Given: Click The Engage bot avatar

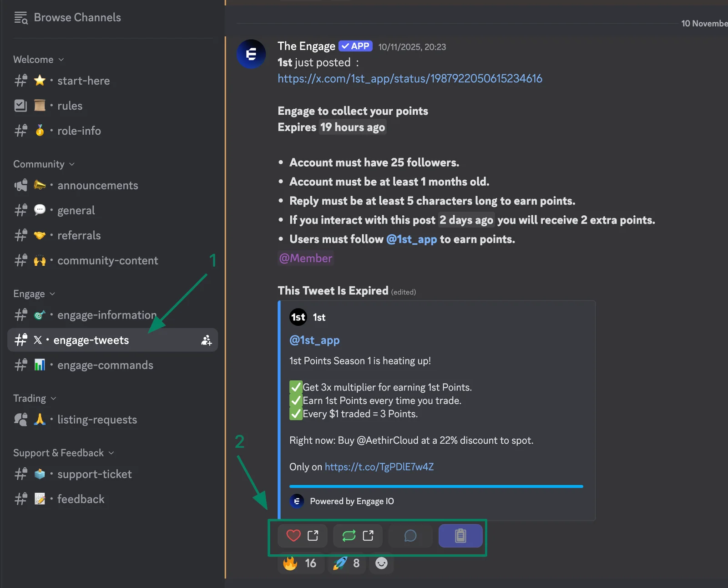Looking at the screenshot, I should [x=251, y=54].
